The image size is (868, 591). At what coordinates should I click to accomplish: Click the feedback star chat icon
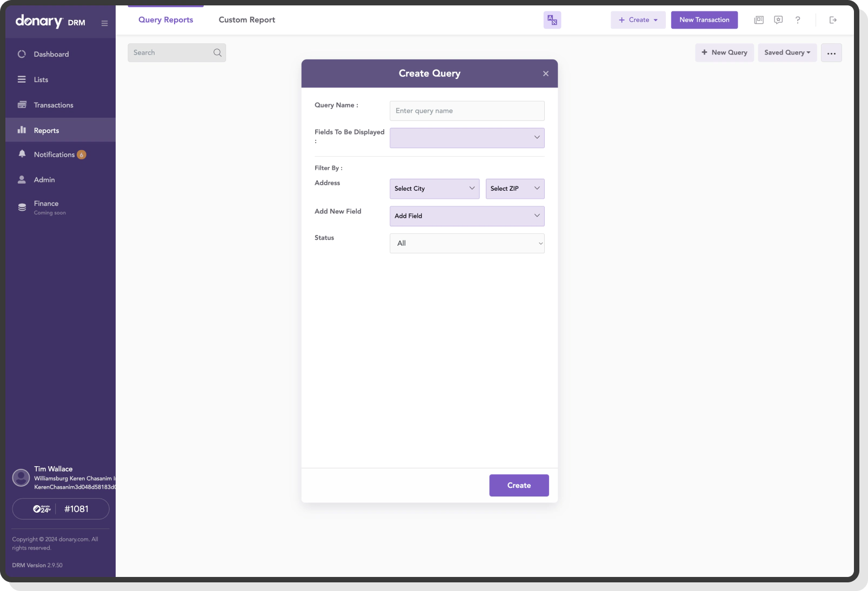pyautogui.click(x=778, y=20)
